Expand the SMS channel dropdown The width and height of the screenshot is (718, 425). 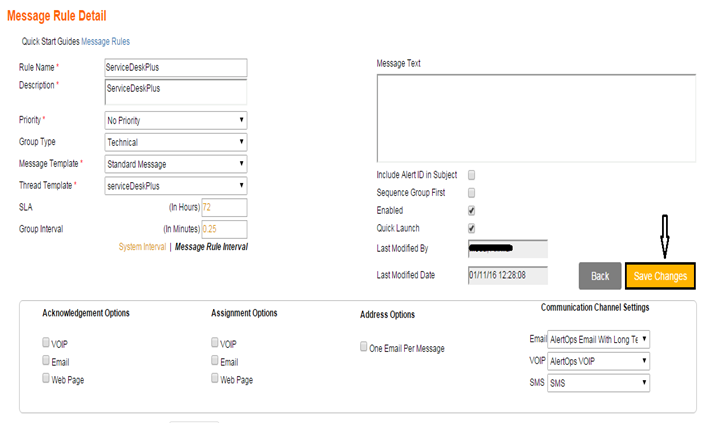click(599, 382)
